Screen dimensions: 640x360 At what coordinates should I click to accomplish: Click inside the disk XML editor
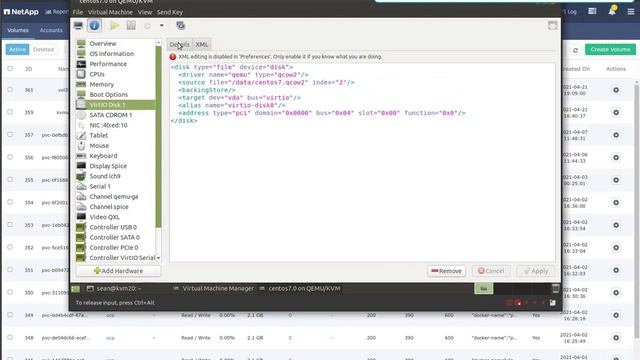click(x=362, y=162)
